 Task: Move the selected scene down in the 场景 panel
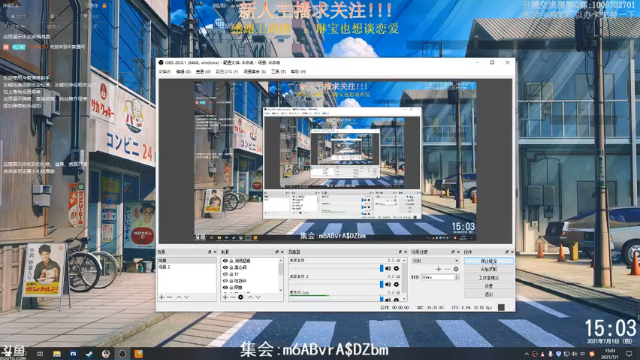click(187, 297)
